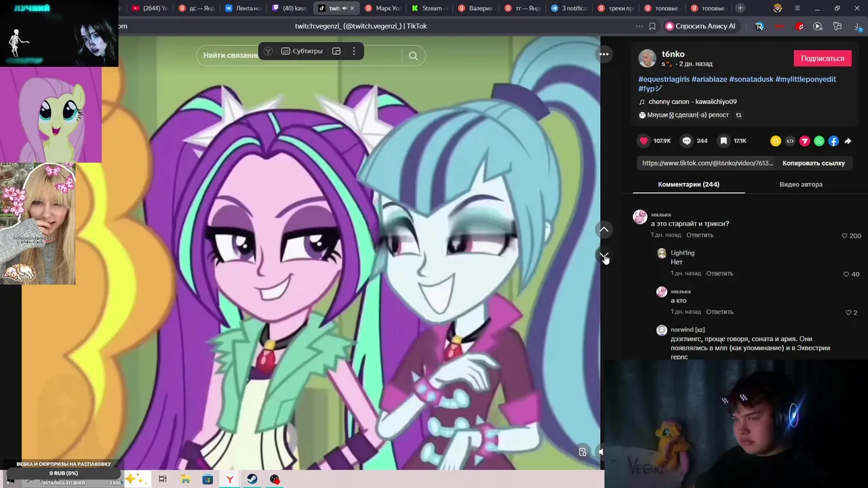Open the three-dot video options menu
This screenshot has height=488, width=868.
pyautogui.click(x=604, y=54)
